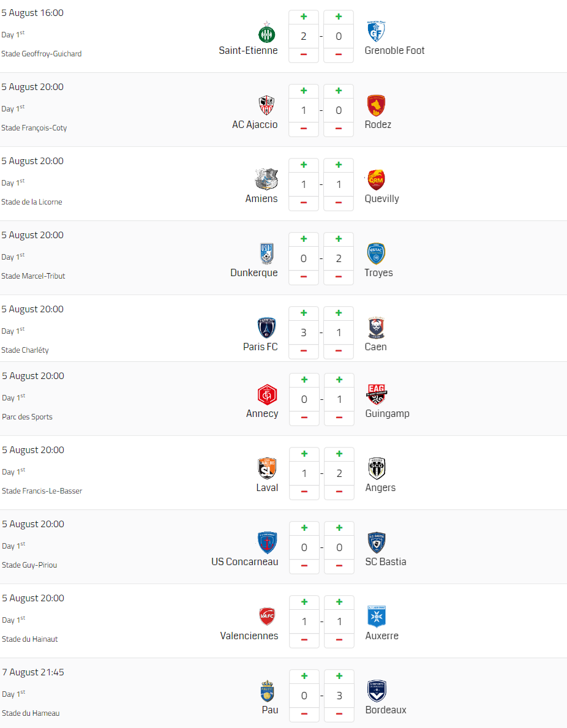Viewport: 567px width, 728px height.
Task: Click the Quevilly QRM logo
Action: coord(376,179)
